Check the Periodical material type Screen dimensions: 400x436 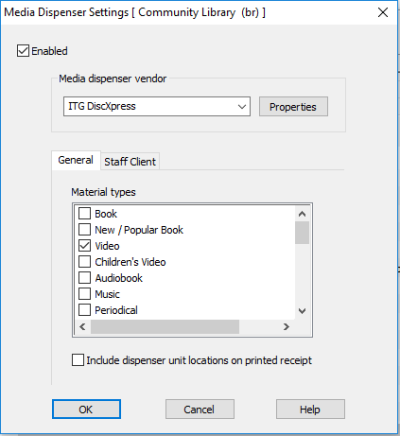click(85, 310)
